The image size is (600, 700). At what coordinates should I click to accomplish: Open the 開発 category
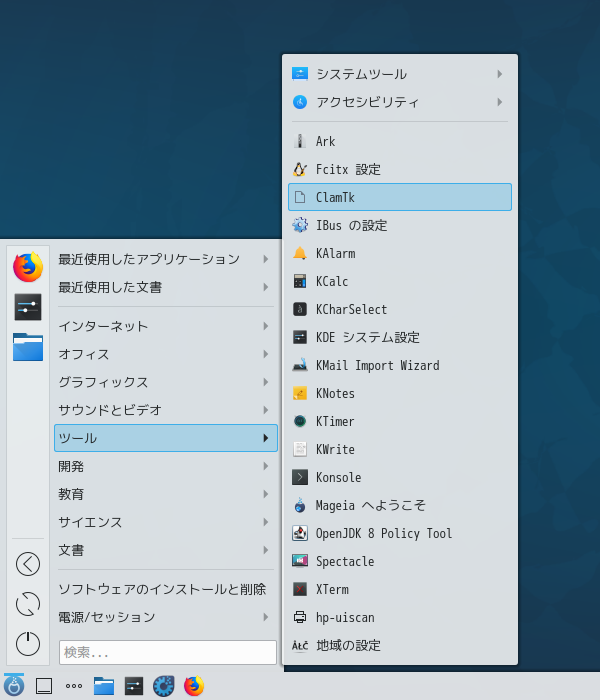(166, 466)
